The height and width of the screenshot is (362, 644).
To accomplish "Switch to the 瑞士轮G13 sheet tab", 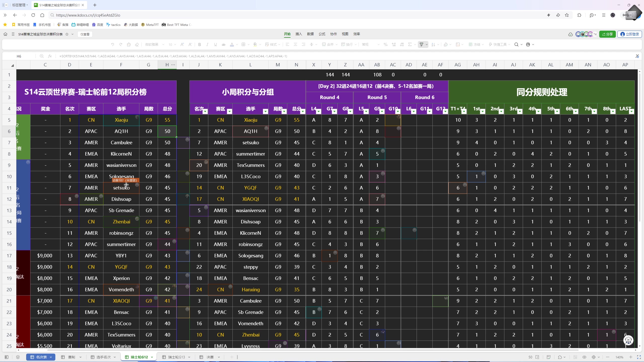I will click(176, 357).
